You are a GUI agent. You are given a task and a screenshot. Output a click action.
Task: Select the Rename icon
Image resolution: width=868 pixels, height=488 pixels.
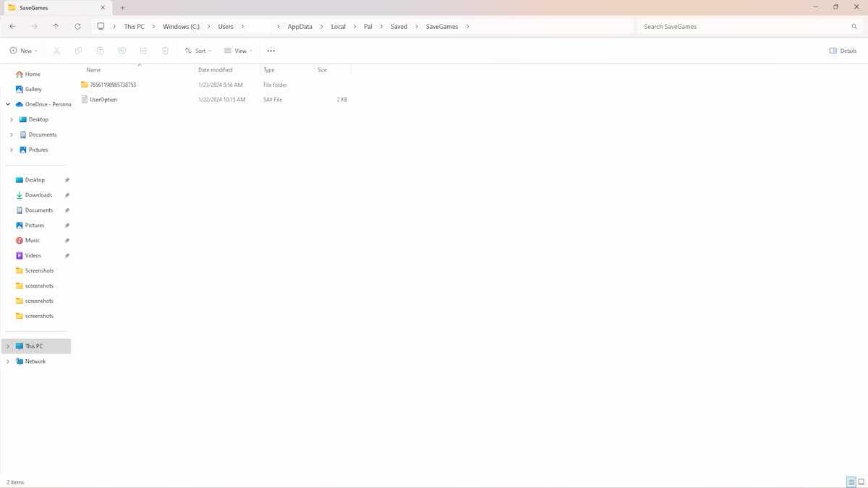[x=122, y=51]
